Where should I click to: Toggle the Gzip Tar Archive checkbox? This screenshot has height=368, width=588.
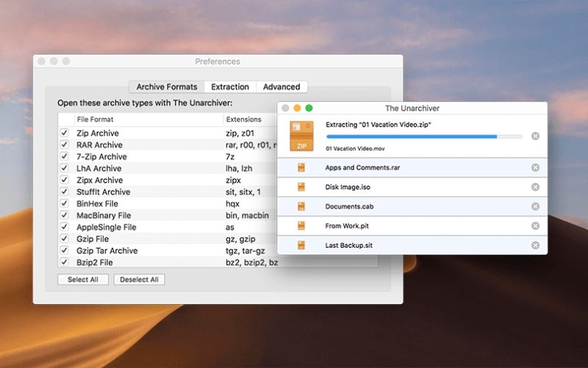pos(65,250)
